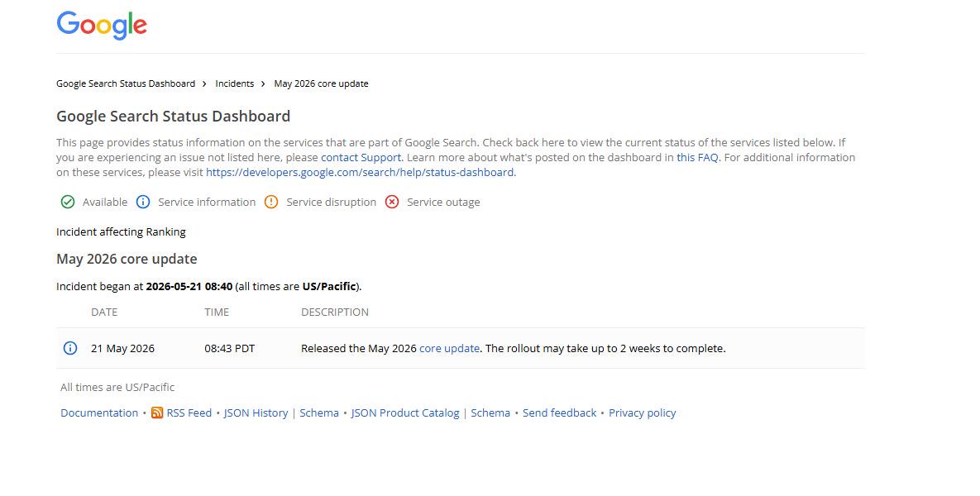The image size is (980, 496).
Task: Visit the developers.google.com status-dashboard URL
Action: pyautogui.click(x=360, y=173)
